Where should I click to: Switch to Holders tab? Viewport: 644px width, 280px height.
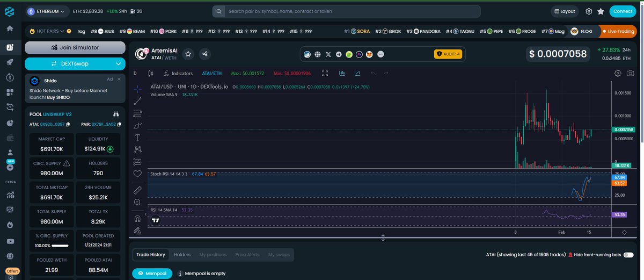tap(182, 255)
